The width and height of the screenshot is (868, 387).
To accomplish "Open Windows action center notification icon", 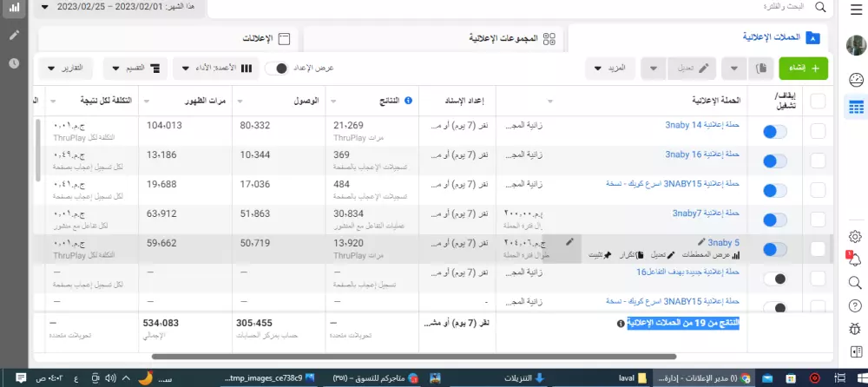I will coord(21,378).
